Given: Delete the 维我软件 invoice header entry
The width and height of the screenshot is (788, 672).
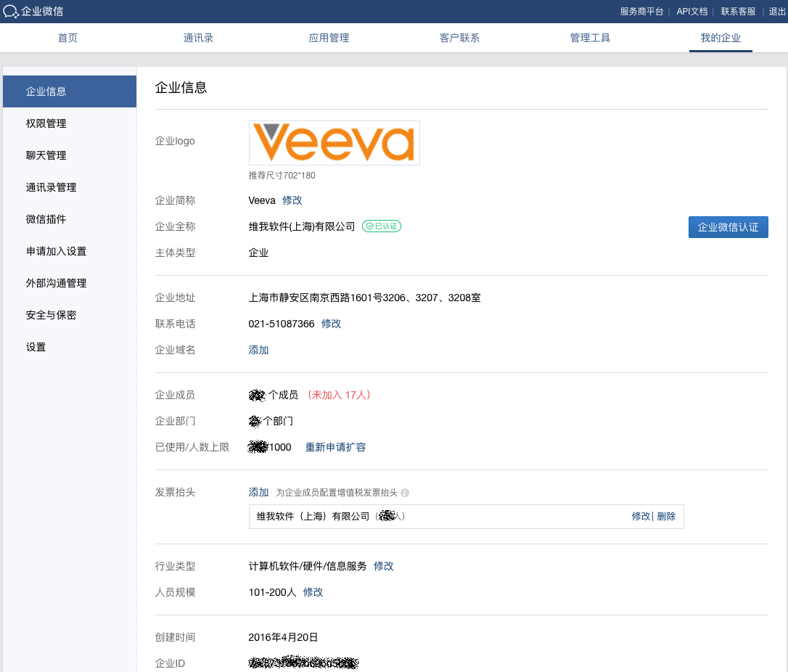Looking at the screenshot, I should point(666,516).
